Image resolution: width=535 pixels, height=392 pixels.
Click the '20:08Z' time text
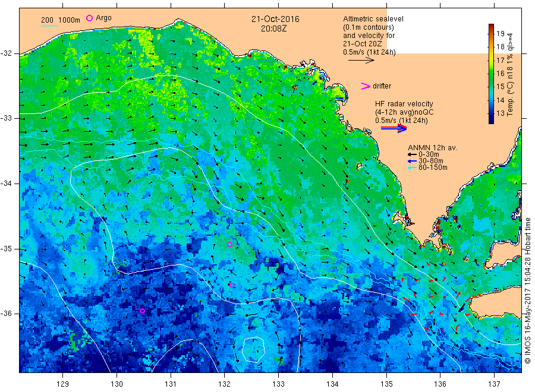(x=274, y=29)
